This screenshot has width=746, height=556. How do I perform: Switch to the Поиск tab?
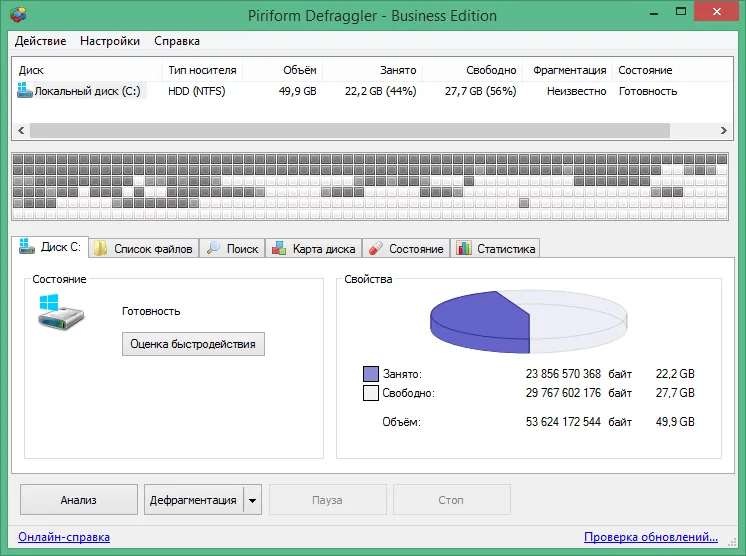[233, 248]
